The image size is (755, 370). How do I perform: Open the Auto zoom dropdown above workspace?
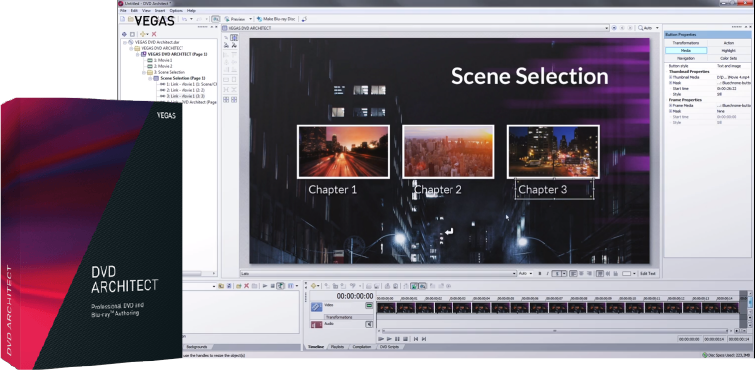pyautogui.click(x=657, y=28)
